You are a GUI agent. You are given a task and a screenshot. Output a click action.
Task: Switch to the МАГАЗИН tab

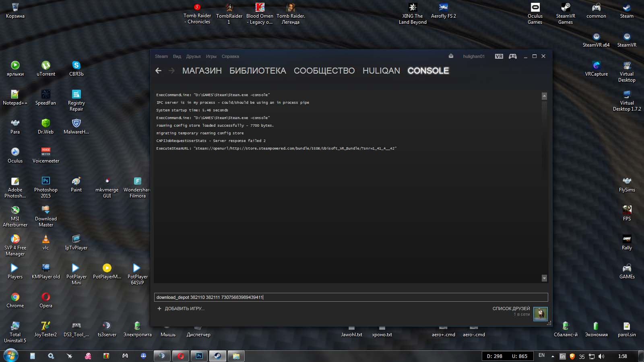point(202,71)
